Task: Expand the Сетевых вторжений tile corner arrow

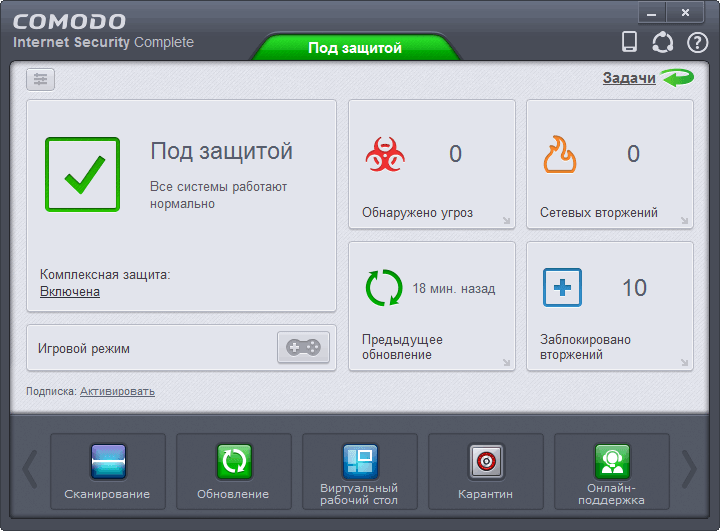Action: pos(684,220)
